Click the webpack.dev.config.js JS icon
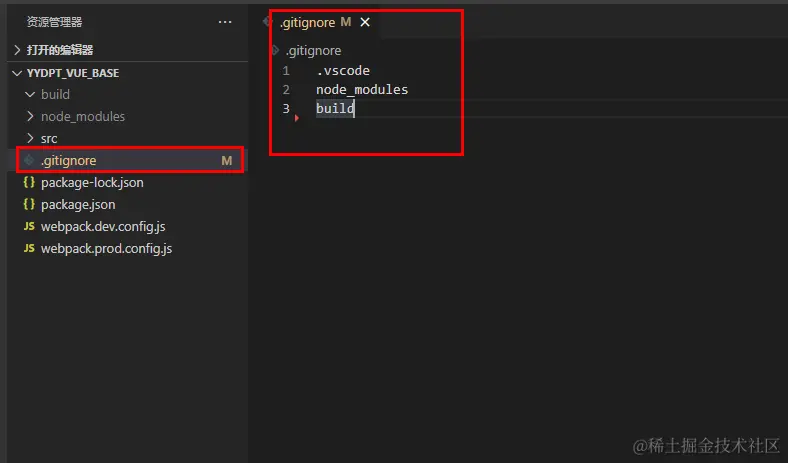Screen dimensions: 788x463 29,226
